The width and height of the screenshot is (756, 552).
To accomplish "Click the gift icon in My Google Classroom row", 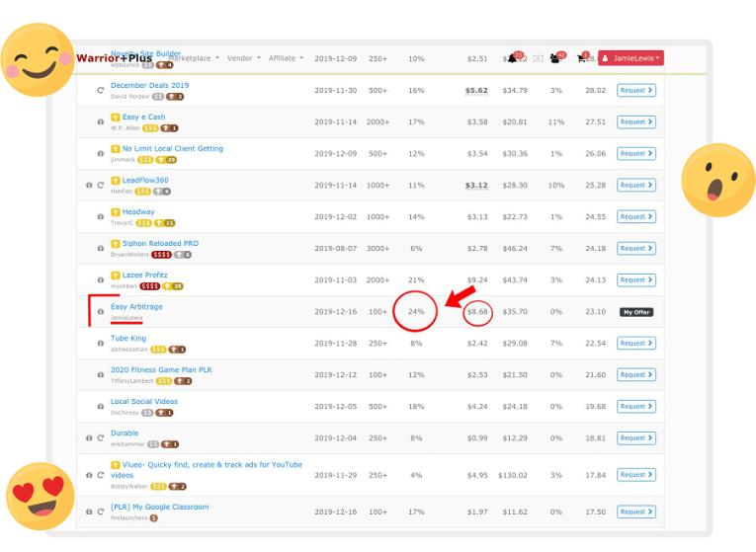I will (89, 512).
